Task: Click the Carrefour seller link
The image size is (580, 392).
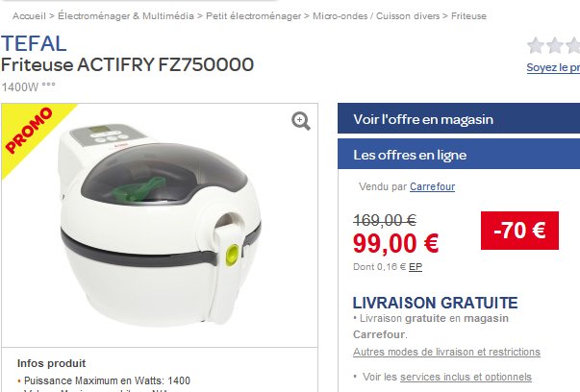Action: 432,186
